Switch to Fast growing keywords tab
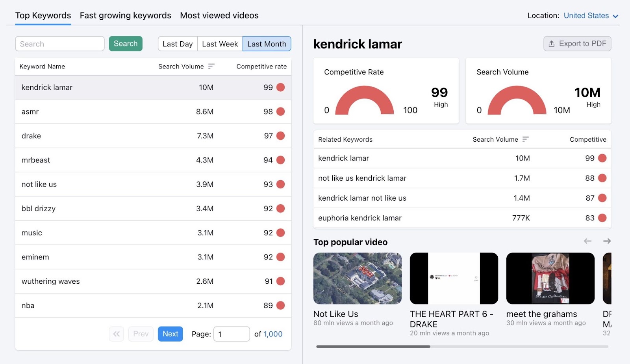Image resolution: width=630 pixels, height=364 pixels. coord(125,15)
